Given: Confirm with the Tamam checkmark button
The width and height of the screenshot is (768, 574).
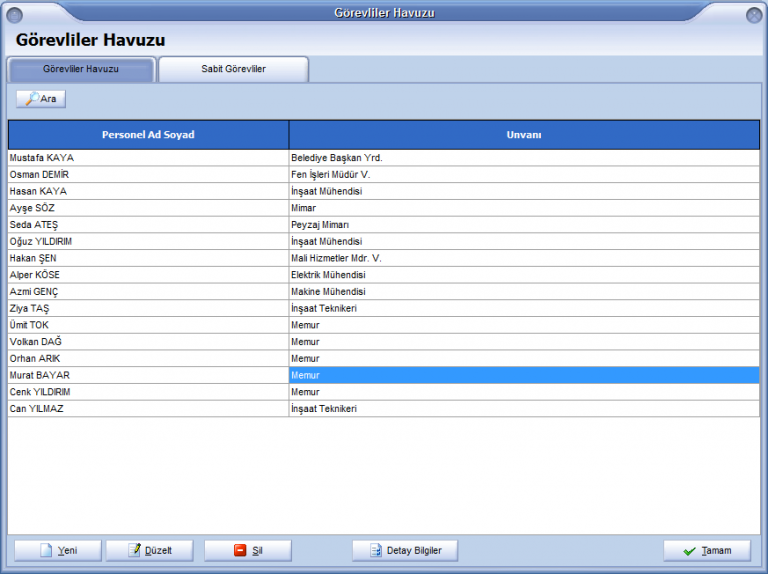Looking at the screenshot, I should (x=706, y=550).
